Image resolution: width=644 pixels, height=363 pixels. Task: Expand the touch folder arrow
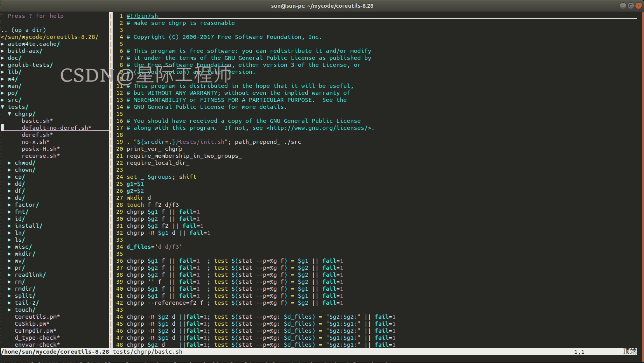9,310
